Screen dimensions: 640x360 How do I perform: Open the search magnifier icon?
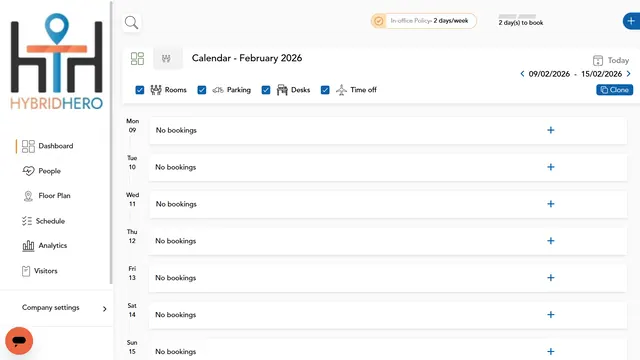pos(131,22)
